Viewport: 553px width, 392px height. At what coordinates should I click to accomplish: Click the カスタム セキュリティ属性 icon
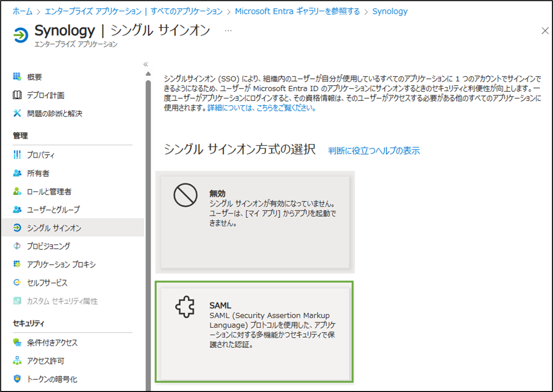pyautogui.click(x=17, y=301)
